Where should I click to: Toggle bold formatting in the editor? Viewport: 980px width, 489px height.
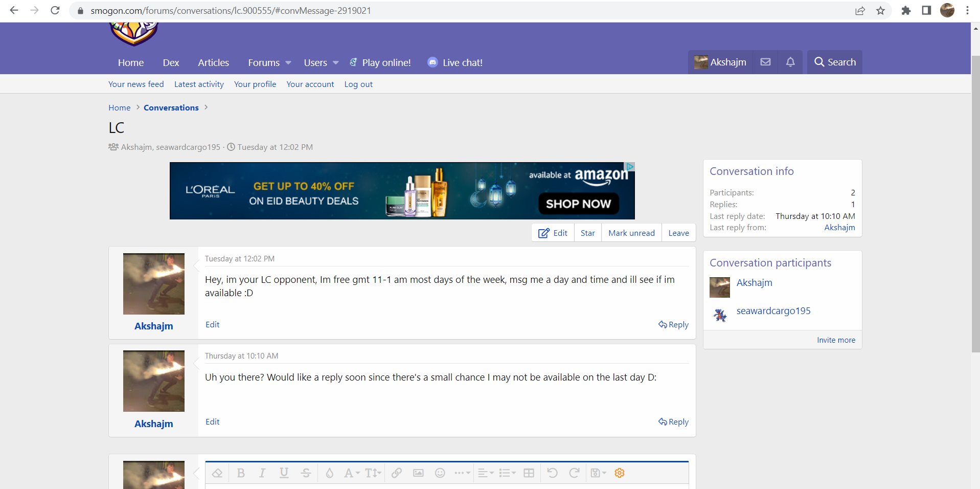click(x=241, y=473)
